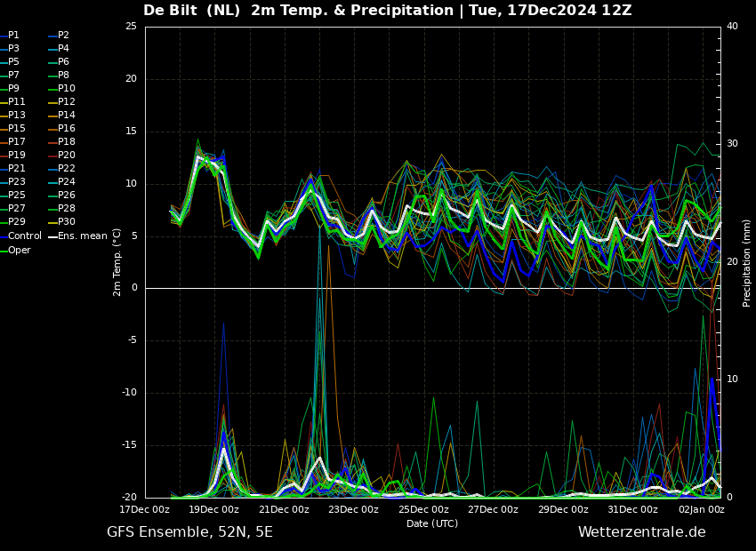This screenshot has width=756, height=551.
Task: Select the Ens. mean legend item
Action: pos(77,236)
